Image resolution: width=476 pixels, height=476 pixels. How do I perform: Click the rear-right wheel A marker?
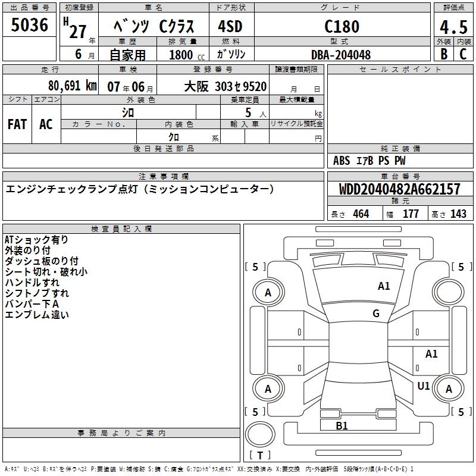point(449,389)
